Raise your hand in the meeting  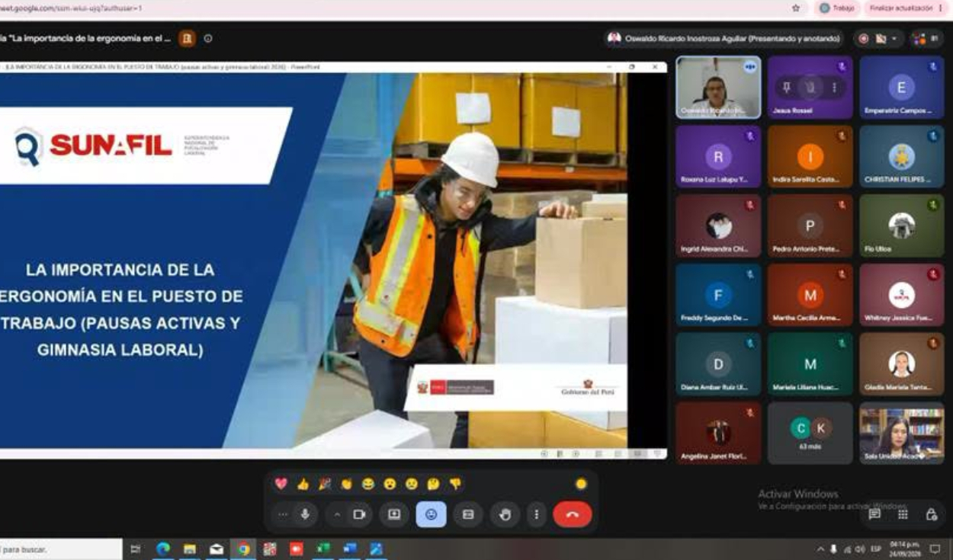505,514
